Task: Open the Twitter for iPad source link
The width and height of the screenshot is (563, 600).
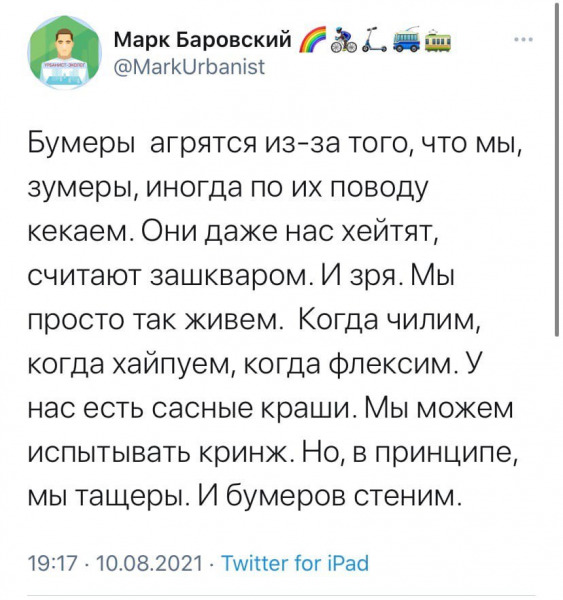Action: point(295,563)
